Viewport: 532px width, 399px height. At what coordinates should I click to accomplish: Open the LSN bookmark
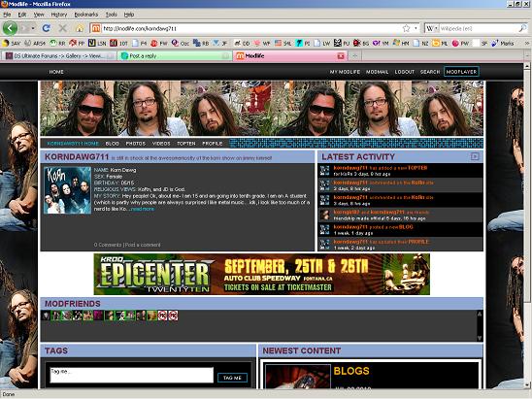(x=97, y=43)
